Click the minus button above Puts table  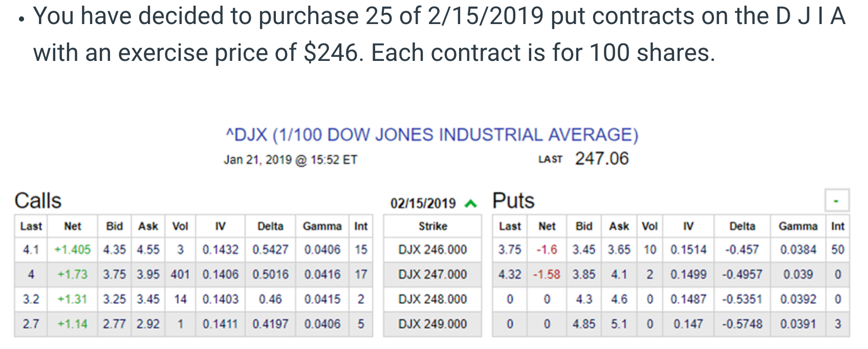[x=836, y=201]
